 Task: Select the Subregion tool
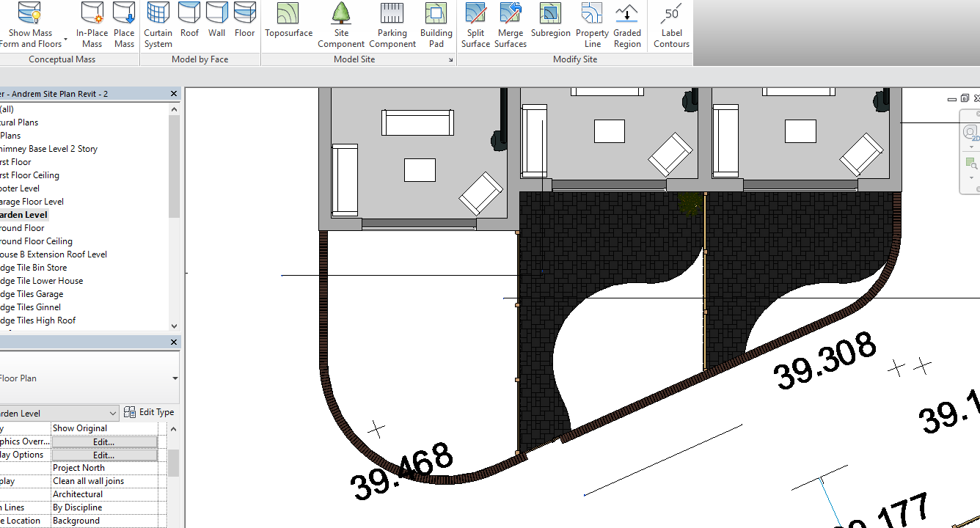pos(550,21)
